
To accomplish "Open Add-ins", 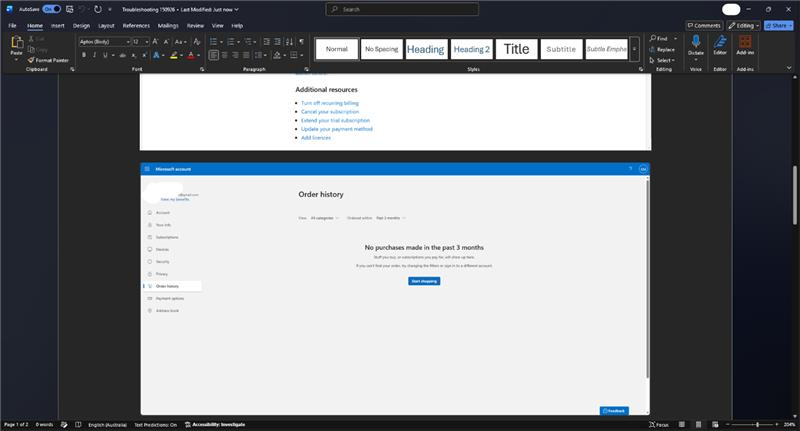I will point(745,45).
